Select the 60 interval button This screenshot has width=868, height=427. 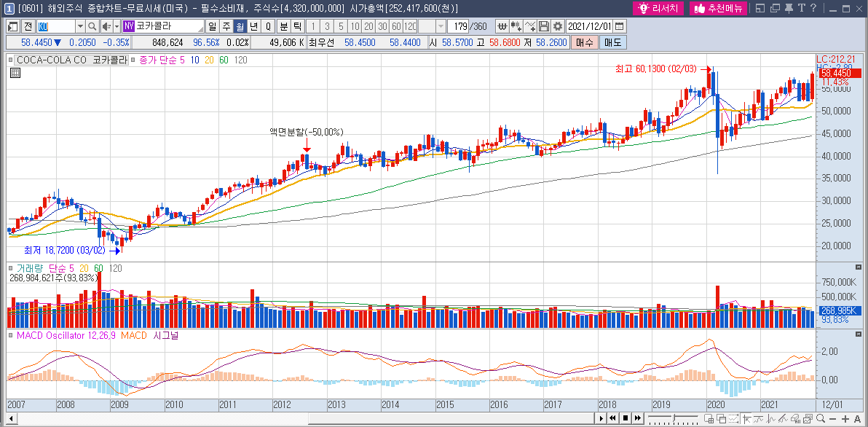tap(396, 26)
